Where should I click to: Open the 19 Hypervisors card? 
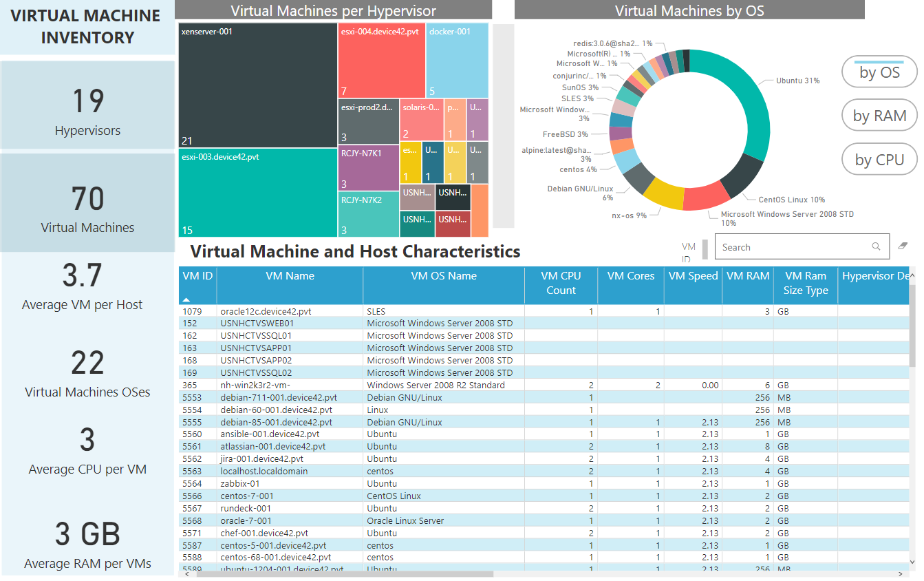(x=87, y=105)
